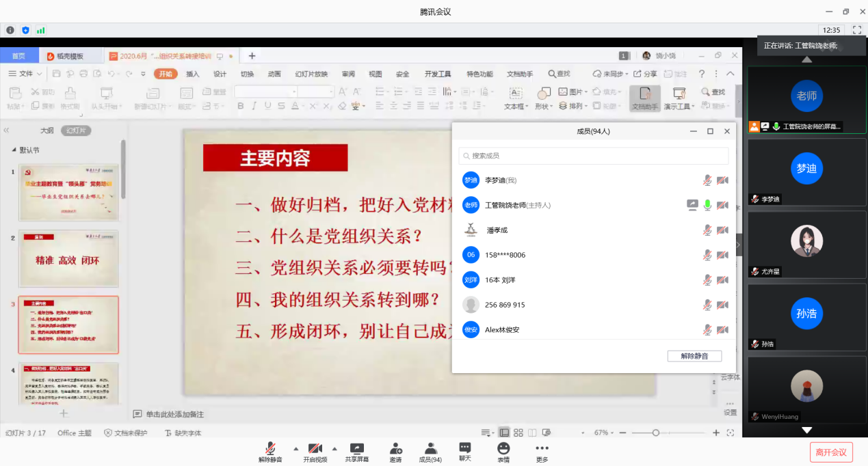Screen dimensions: 868x466
Task: Expand audio options arrow next to 解除静音
Action: pos(295,449)
